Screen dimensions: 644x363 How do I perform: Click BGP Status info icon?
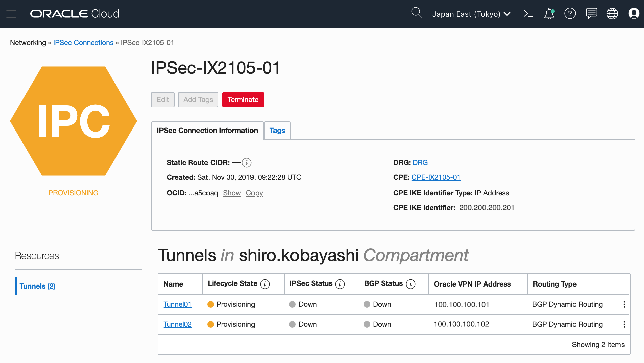point(411,284)
